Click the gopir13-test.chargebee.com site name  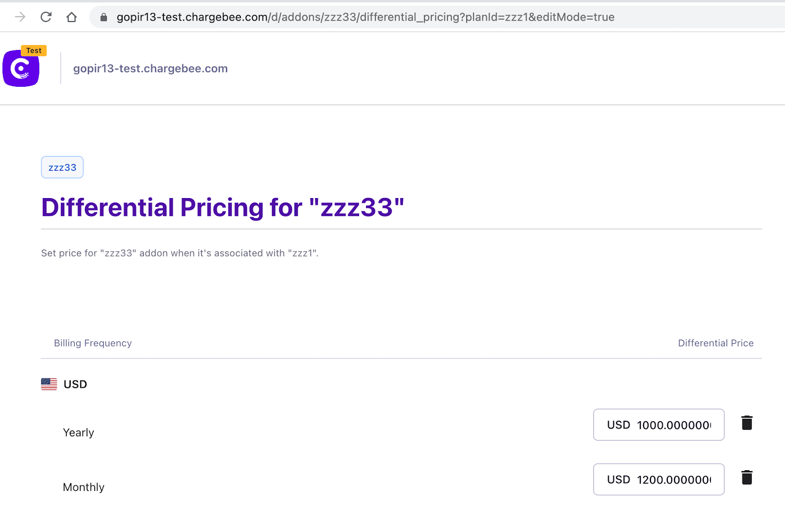[x=150, y=69]
